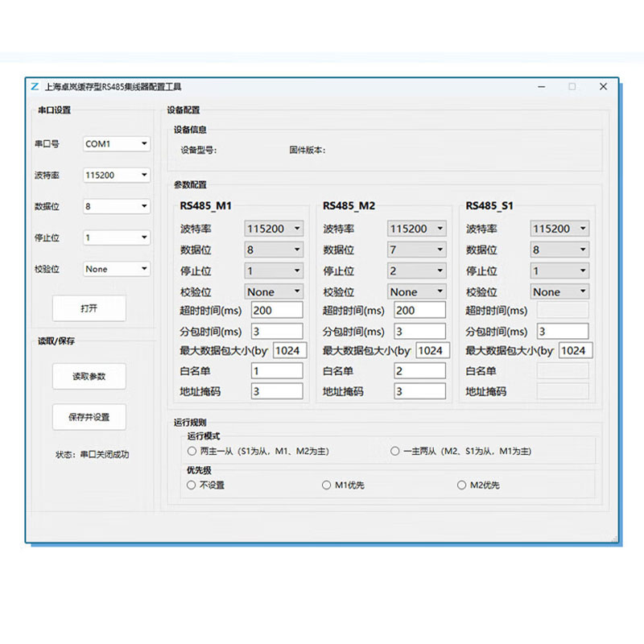This screenshot has height=644, width=644.
Task: Expand serial port 波特率 115200 dropdown
Action: [117, 175]
